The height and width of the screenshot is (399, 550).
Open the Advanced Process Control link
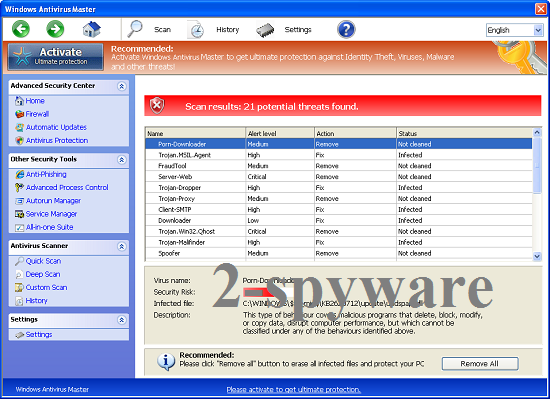point(67,188)
